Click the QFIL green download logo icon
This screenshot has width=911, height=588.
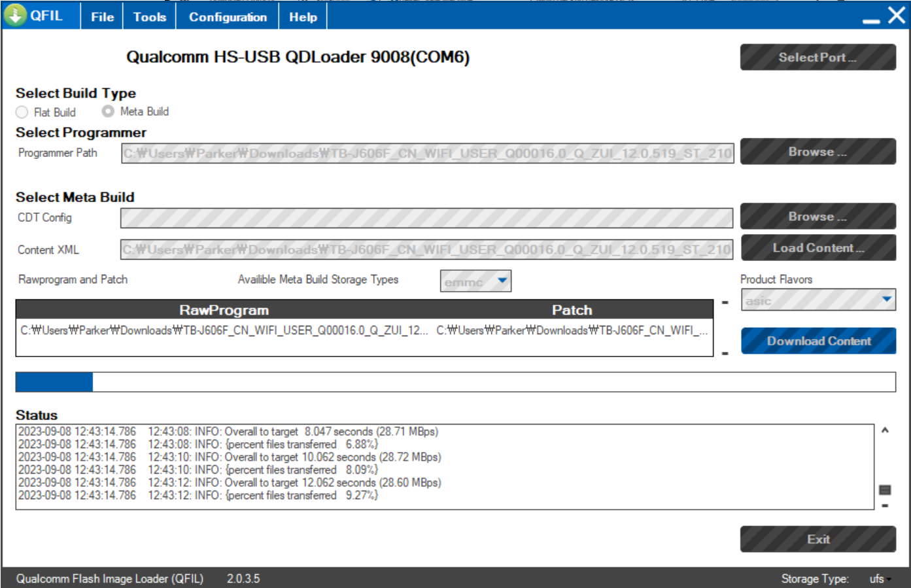(x=15, y=15)
